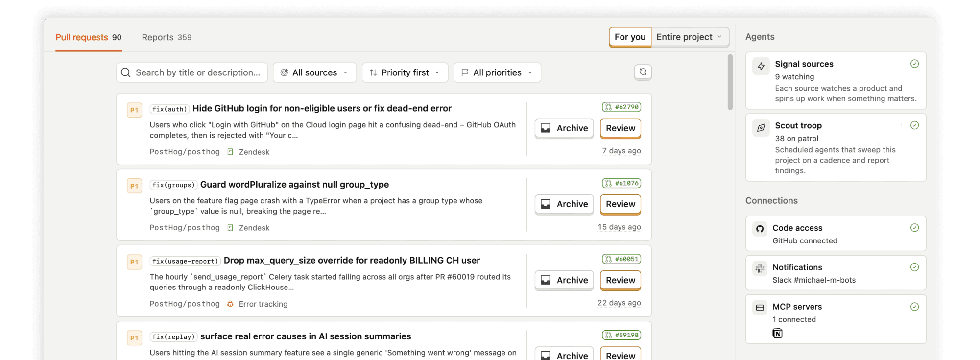
Task: Open the Notifications connection title
Action: click(797, 267)
